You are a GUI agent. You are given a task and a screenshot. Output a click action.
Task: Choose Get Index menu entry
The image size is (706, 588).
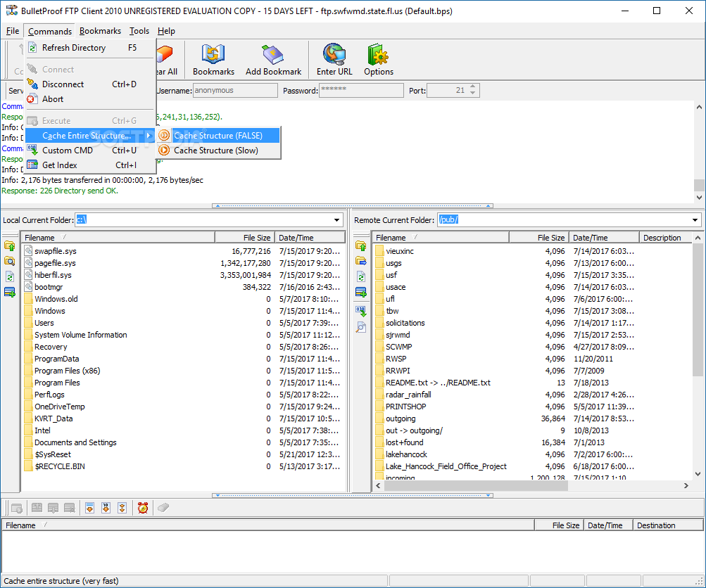click(x=90, y=165)
